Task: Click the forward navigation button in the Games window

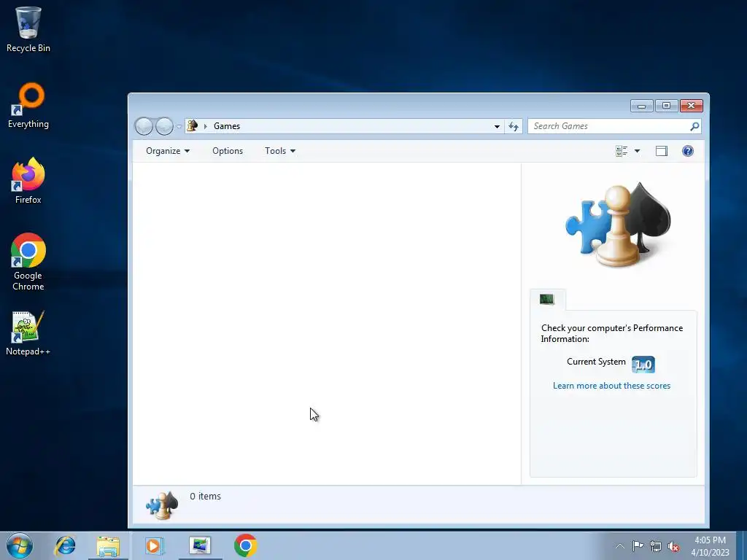Action: pos(164,126)
